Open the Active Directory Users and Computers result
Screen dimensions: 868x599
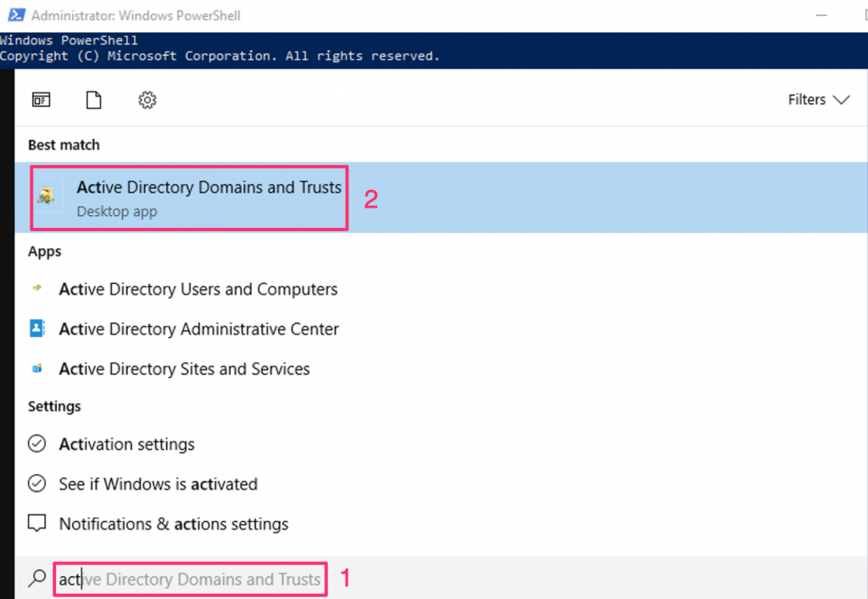[x=198, y=289]
